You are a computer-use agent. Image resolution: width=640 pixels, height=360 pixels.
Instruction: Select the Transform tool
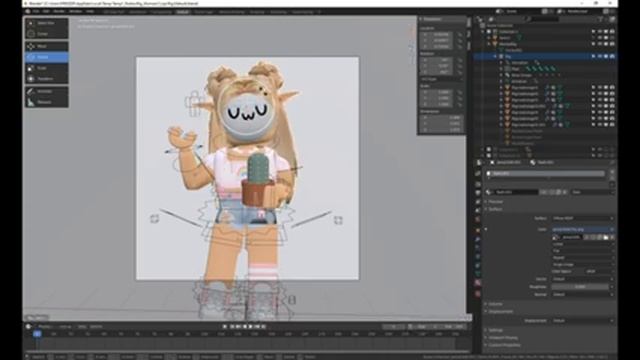(x=47, y=79)
